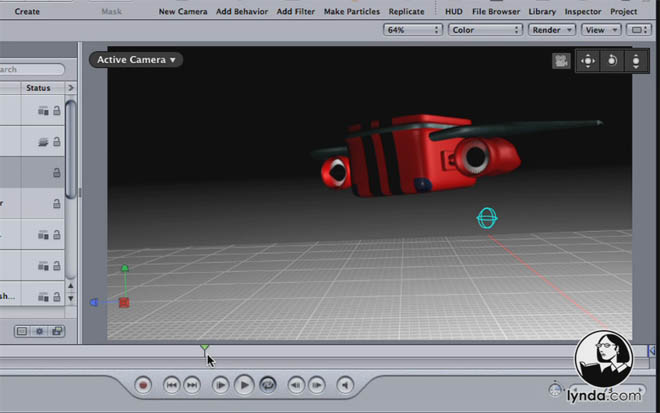Open the Color channels dropdown

coord(485,30)
